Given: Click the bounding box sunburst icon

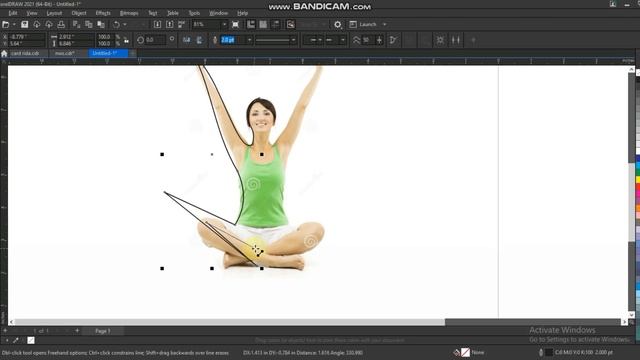Looking at the screenshot, I should pyautogui.click(x=440, y=40).
